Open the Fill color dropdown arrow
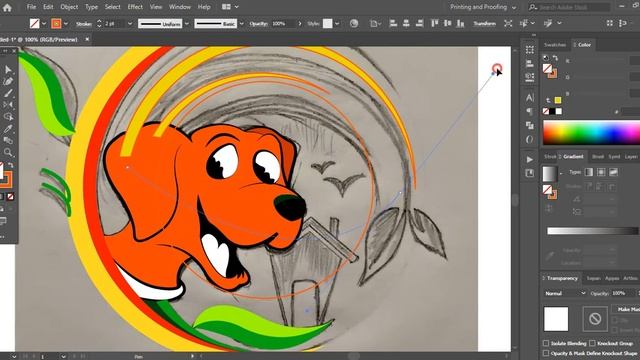 point(44,24)
